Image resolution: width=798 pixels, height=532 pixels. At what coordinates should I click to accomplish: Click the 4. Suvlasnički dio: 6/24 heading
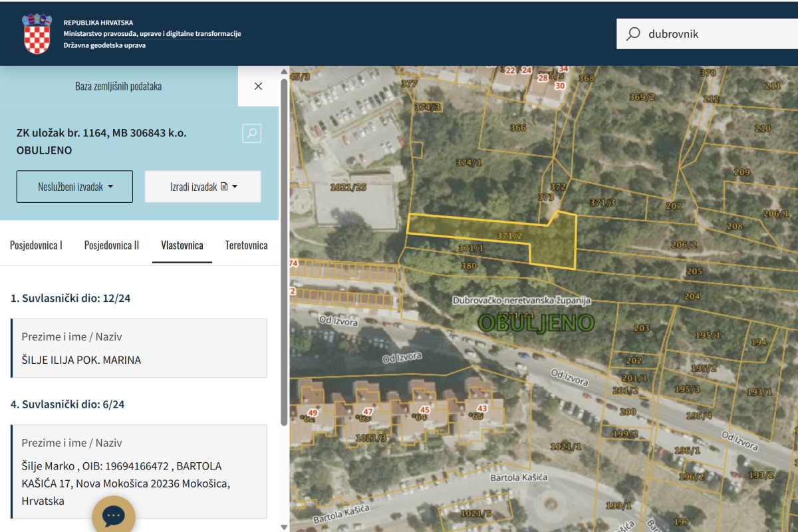(x=68, y=404)
